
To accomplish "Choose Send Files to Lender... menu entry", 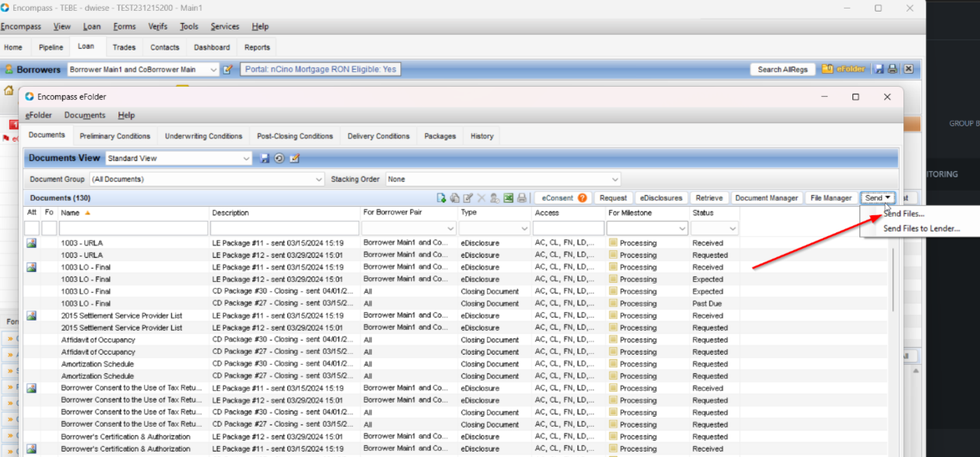I will click(x=921, y=228).
